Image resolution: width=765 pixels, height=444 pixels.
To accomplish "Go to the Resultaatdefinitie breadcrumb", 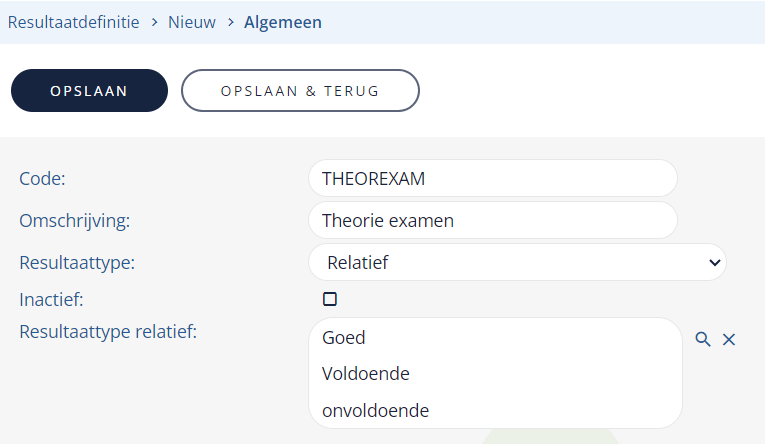I will click(x=74, y=22).
